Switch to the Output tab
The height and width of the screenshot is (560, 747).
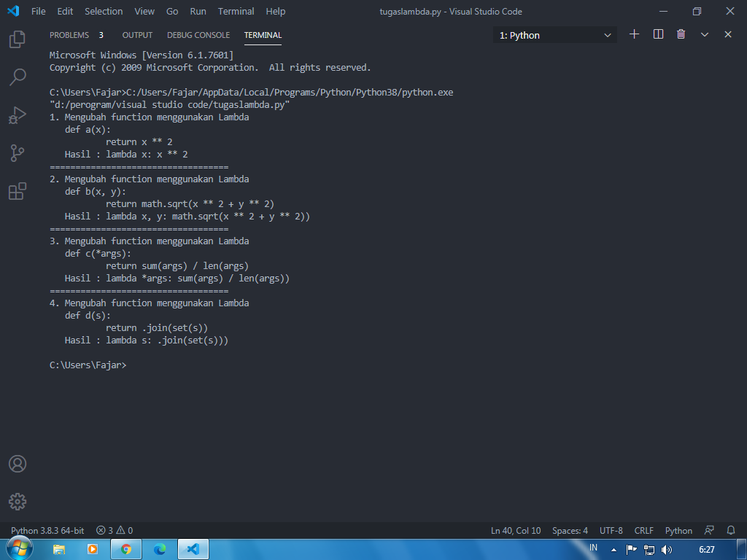pyautogui.click(x=137, y=35)
